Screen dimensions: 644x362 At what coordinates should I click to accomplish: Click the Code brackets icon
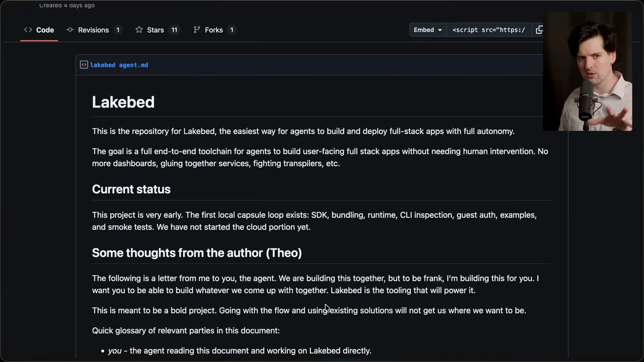coord(28,30)
